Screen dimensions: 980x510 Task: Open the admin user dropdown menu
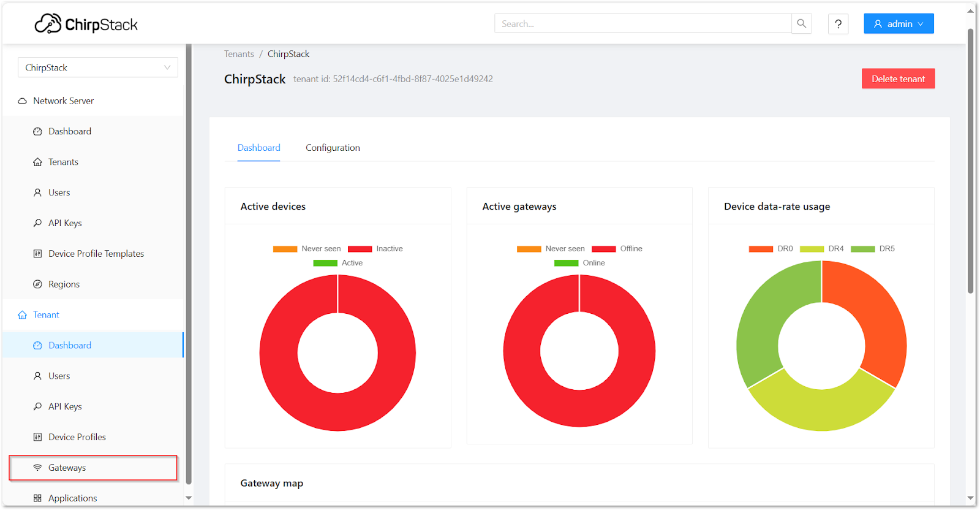pyautogui.click(x=898, y=24)
